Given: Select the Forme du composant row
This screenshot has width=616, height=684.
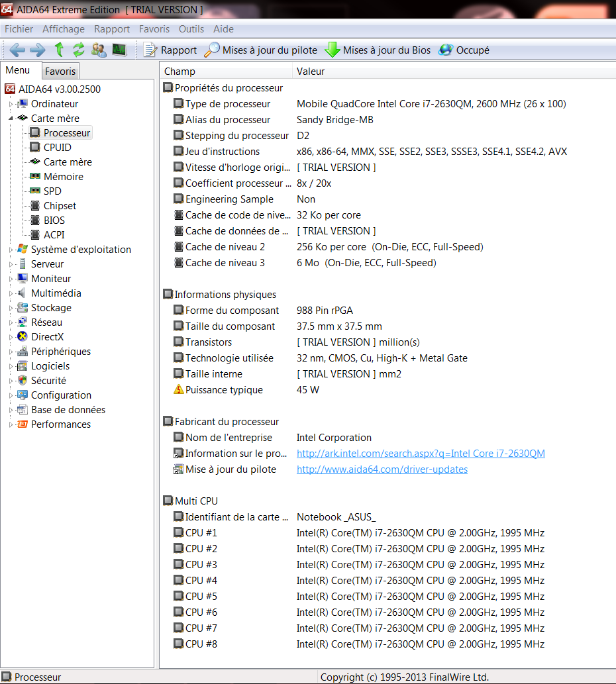Looking at the screenshot, I should [388, 310].
